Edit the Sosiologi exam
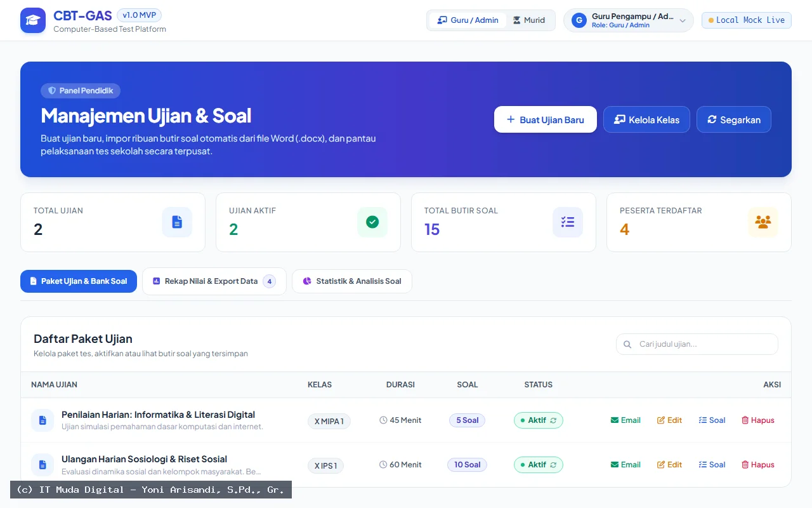This screenshot has height=508, width=812. pos(670,465)
